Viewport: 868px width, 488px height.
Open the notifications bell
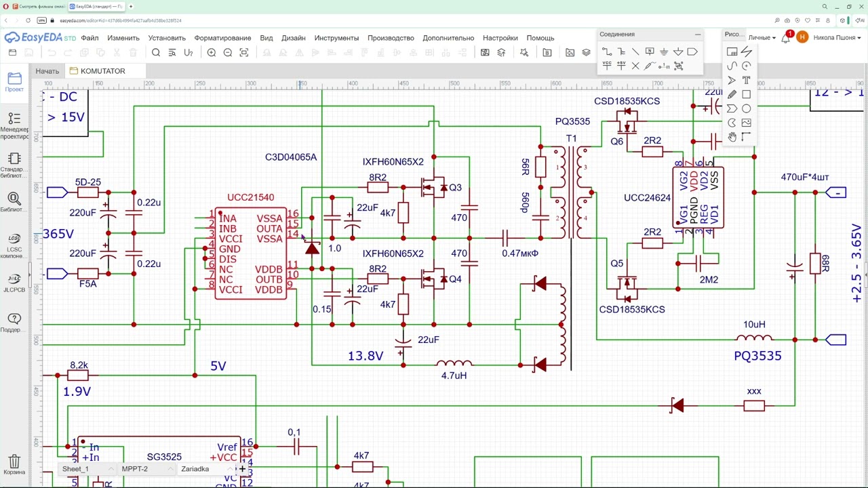pos(786,38)
